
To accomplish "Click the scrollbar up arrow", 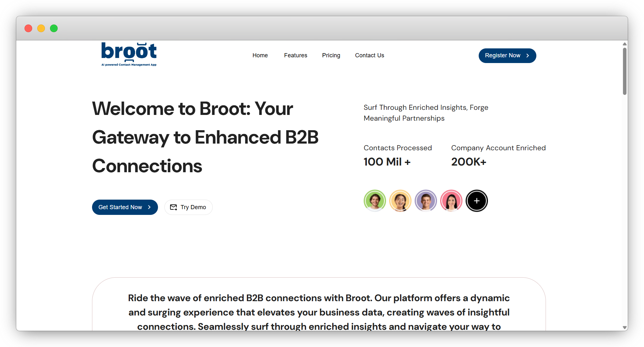I will click(x=625, y=44).
